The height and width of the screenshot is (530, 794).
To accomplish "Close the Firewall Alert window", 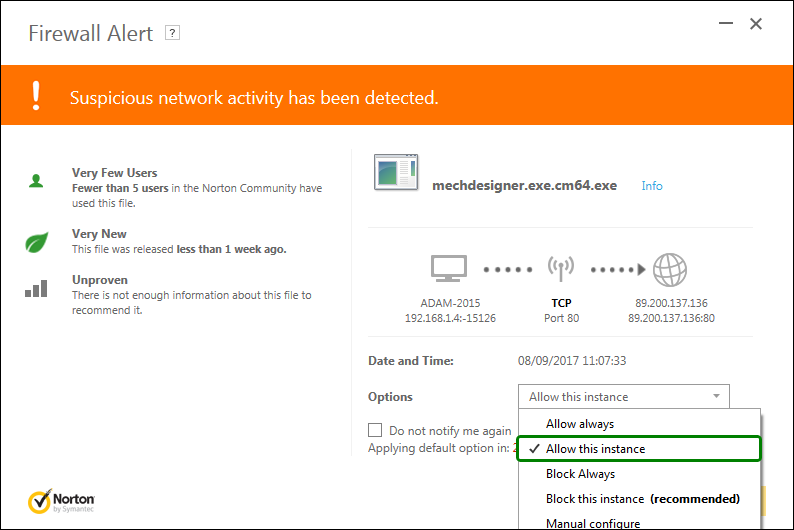I will point(756,24).
